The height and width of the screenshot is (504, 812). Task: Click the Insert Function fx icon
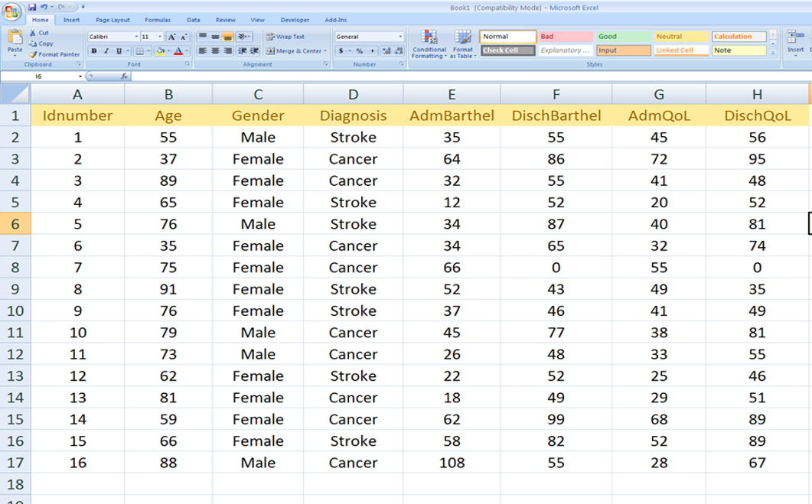tap(125, 76)
